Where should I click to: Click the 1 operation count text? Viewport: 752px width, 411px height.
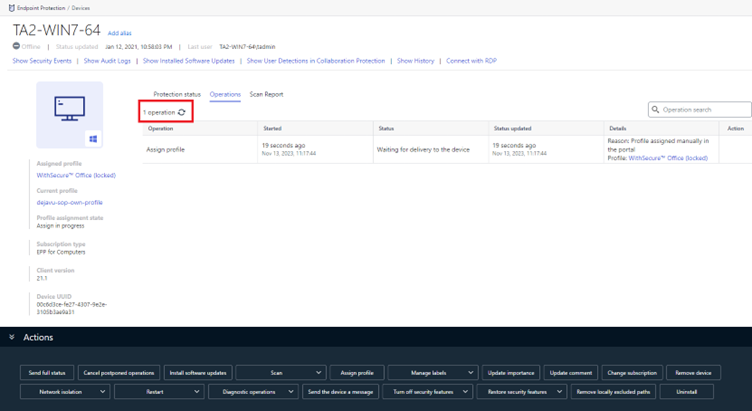pyautogui.click(x=159, y=112)
